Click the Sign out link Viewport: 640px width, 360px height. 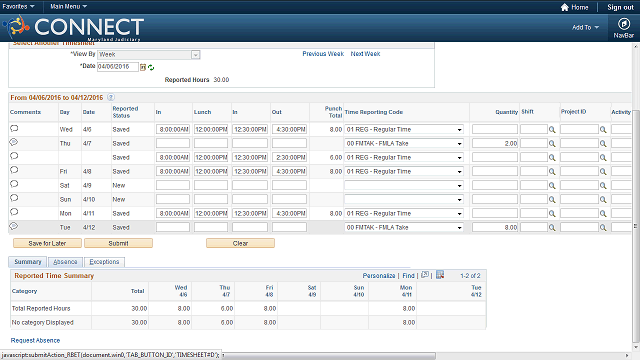pos(620,7)
